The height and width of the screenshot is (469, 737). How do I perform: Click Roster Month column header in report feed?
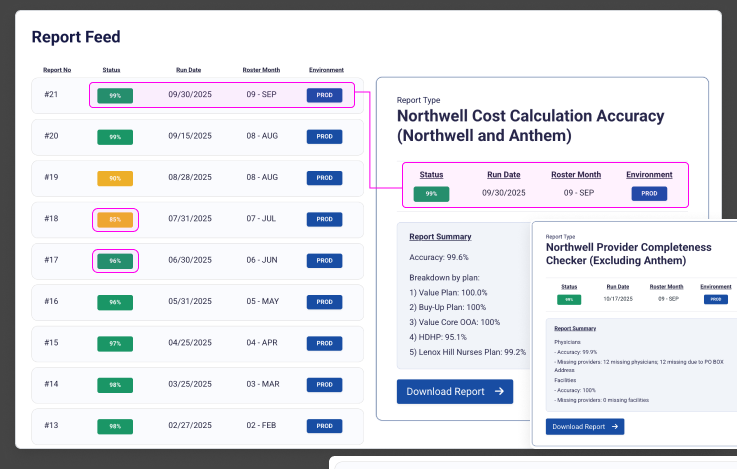pos(261,70)
